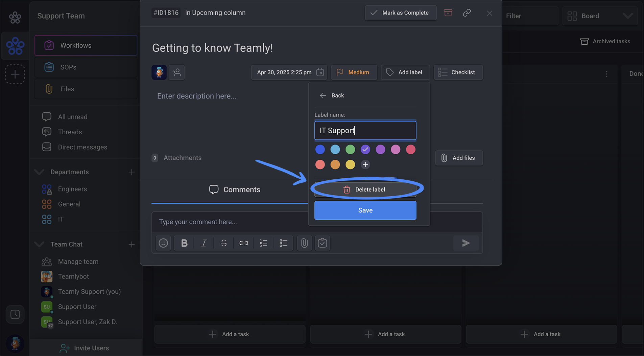The width and height of the screenshot is (644, 356).
Task: Open Support User chat
Action: 77,307
